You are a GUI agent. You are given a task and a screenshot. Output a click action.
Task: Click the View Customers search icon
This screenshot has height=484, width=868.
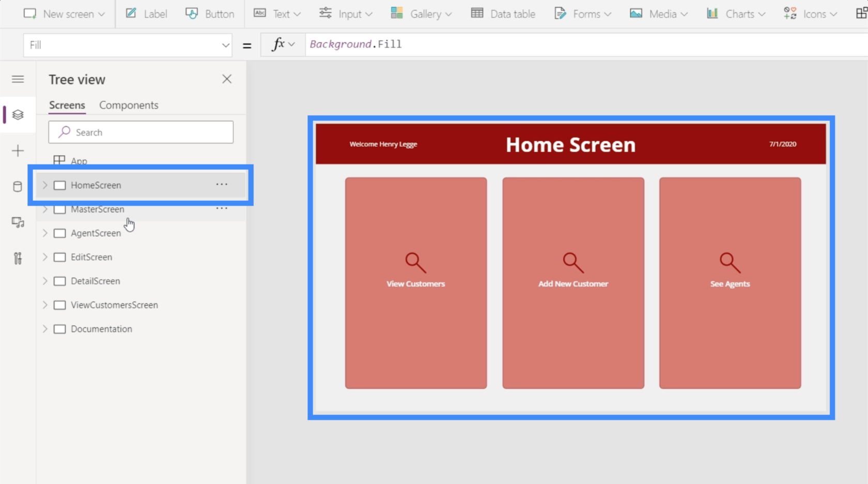click(x=415, y=263)
